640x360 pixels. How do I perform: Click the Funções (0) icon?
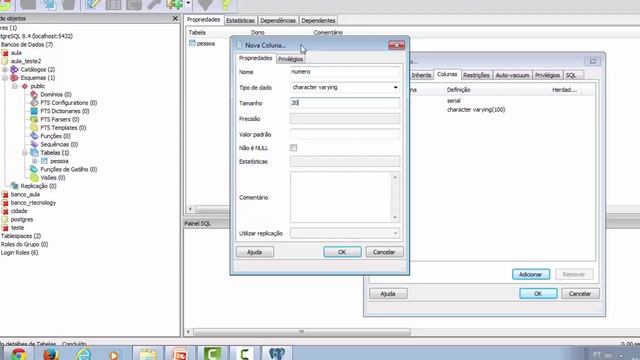point(34,136)
